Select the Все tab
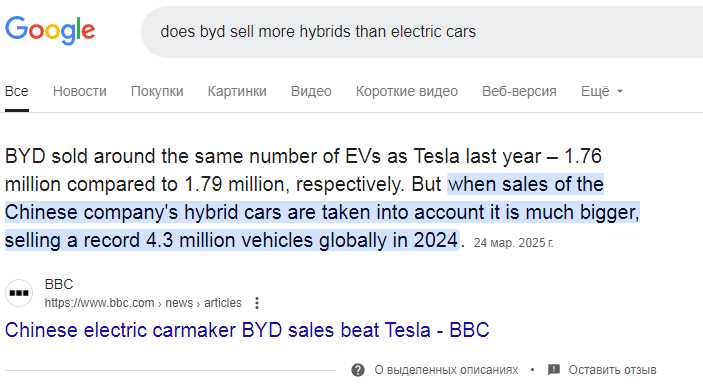 click(17, 91)
